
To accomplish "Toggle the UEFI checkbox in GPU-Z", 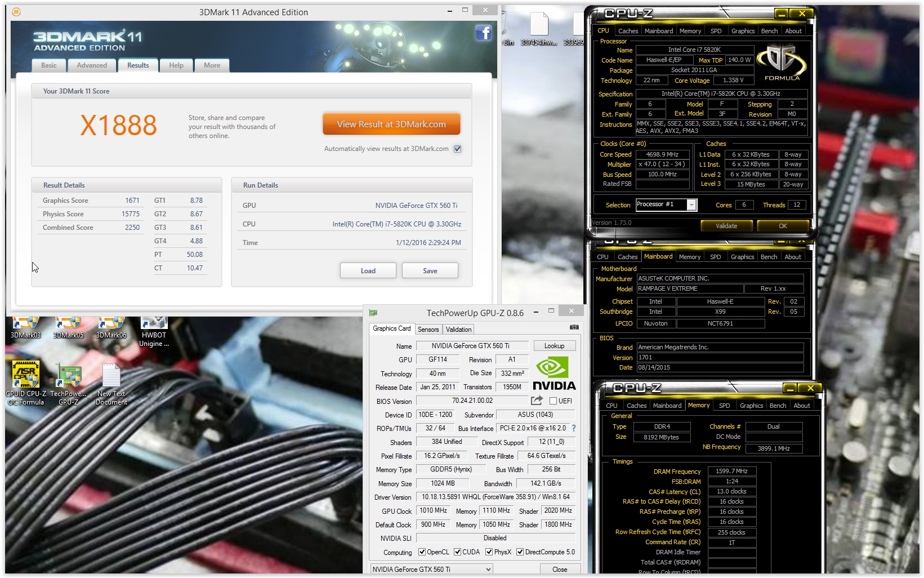I will pyautogui.click(x=553, y=401).
